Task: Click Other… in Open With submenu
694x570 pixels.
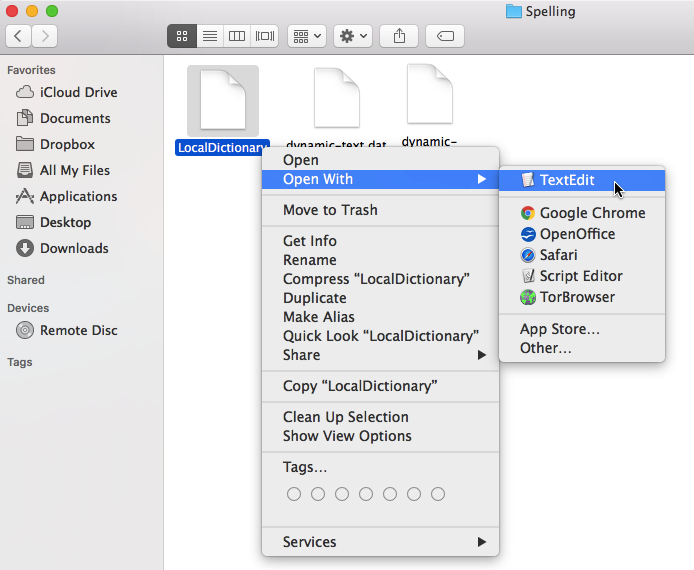Action: click(x=582, y=348)
